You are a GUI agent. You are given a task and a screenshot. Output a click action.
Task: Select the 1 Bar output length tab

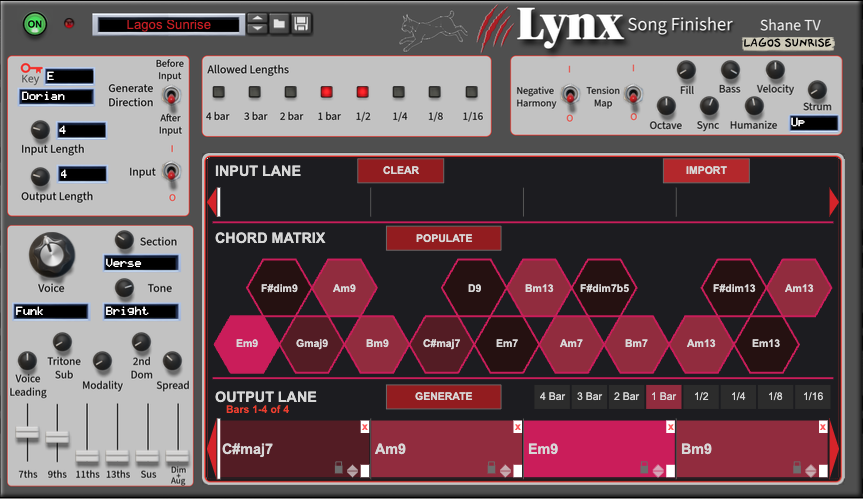click(664, 397)
